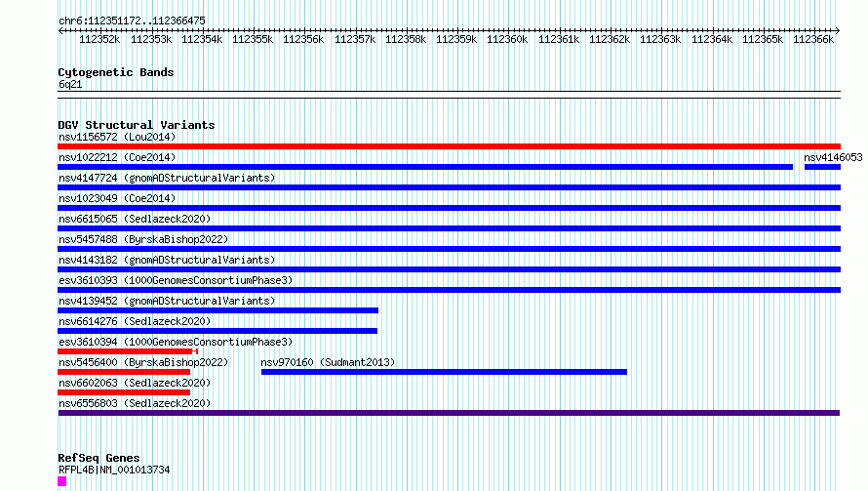The height and width of the screenshot is (491, 868).
Task: Click the blue nsv6614276 variant bar
Action: [x=217, y=331]
